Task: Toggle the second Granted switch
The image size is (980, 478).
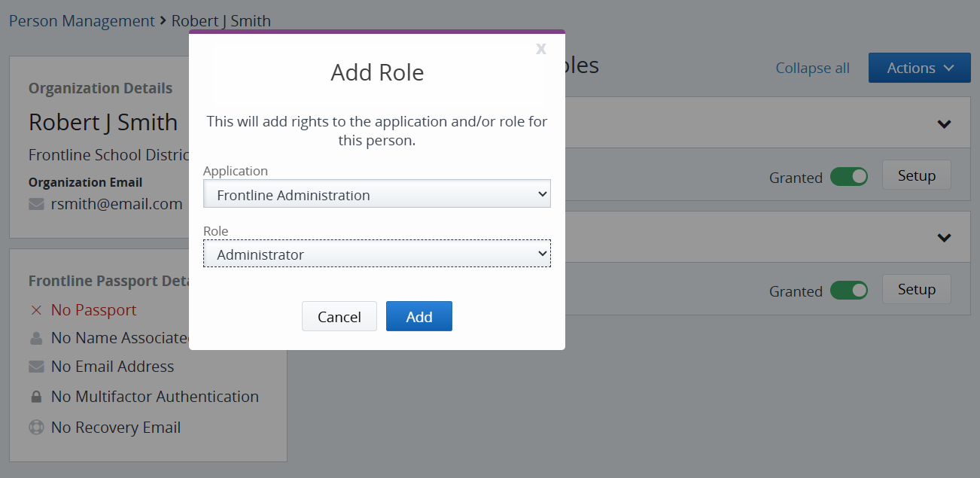Action: (849, 291)
